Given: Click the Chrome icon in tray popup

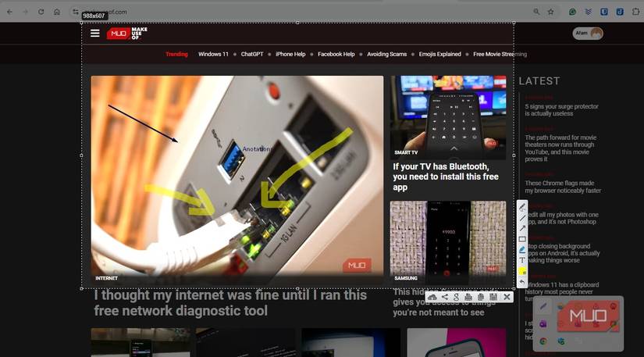Looking at the screenshot, I should (x=543, y=341).
